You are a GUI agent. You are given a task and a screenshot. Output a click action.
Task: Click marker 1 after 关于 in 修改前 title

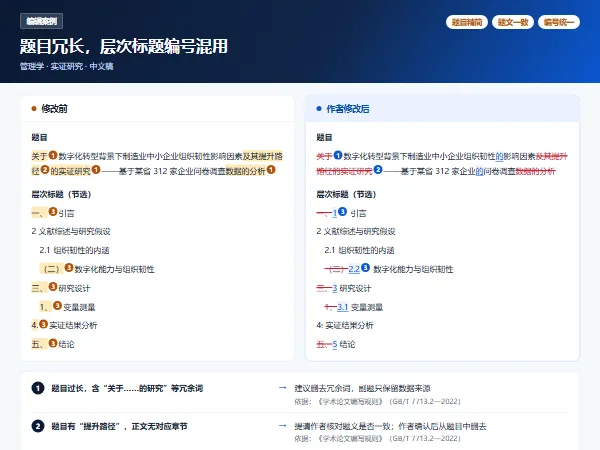pos(53,155)
